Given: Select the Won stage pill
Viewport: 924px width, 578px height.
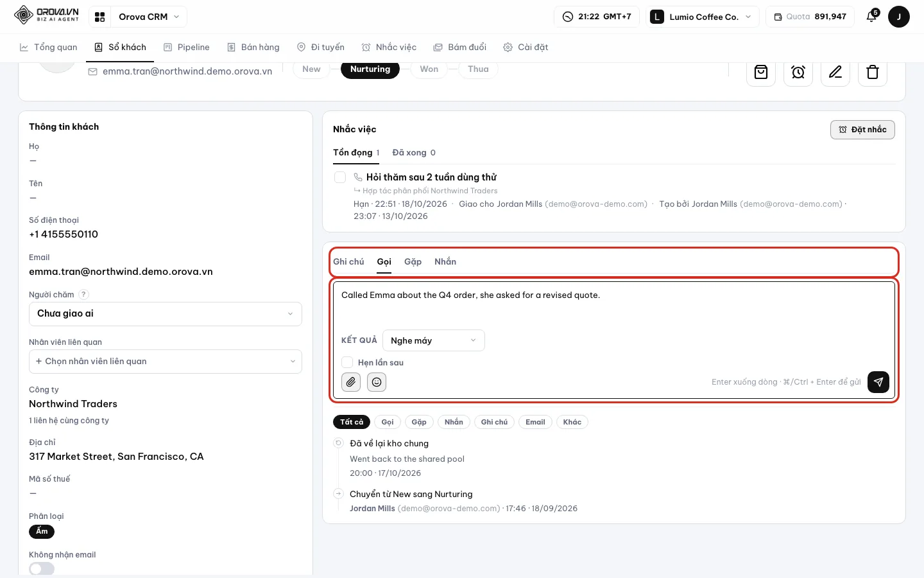Looking at the screenshot, I should (429, 69).
